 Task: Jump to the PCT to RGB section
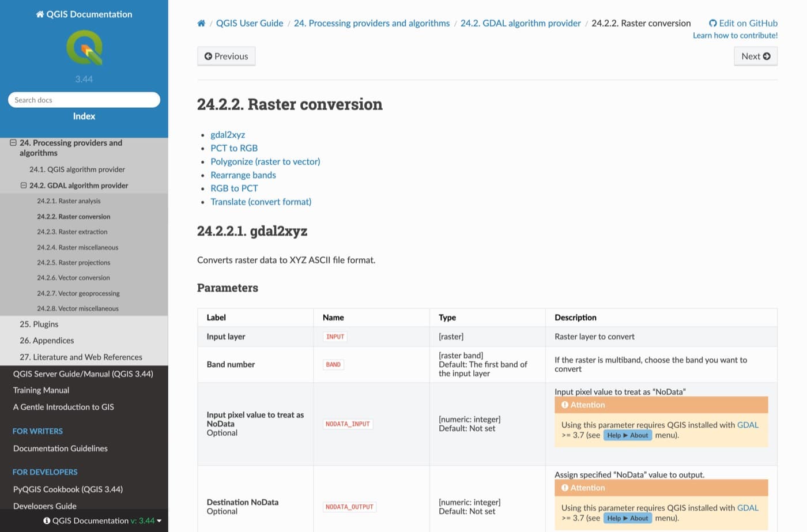click(x=234, y=148)
